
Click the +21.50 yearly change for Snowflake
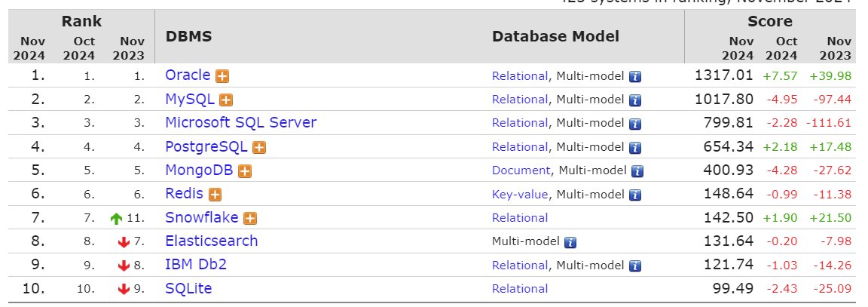click(830, 218)
